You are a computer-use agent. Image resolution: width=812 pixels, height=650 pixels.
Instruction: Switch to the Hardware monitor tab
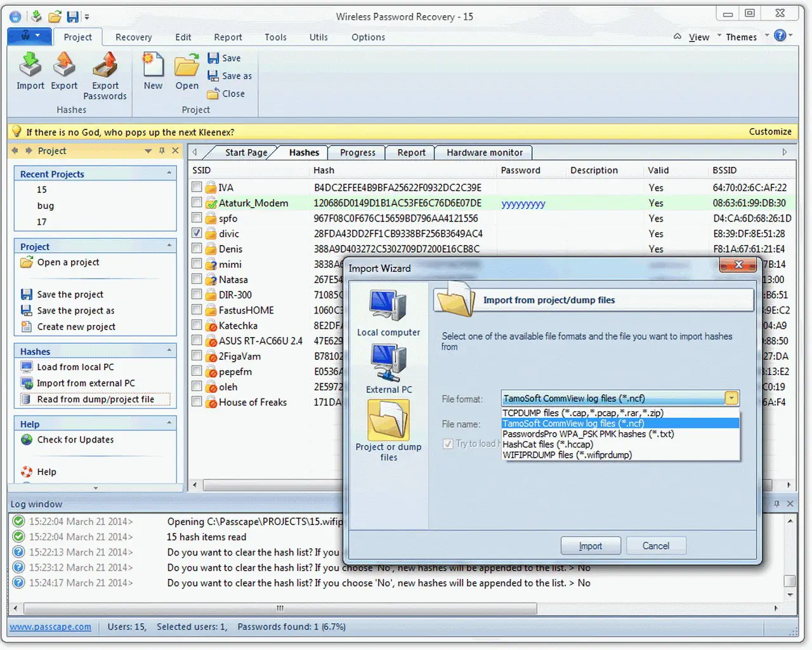point(485,152)
